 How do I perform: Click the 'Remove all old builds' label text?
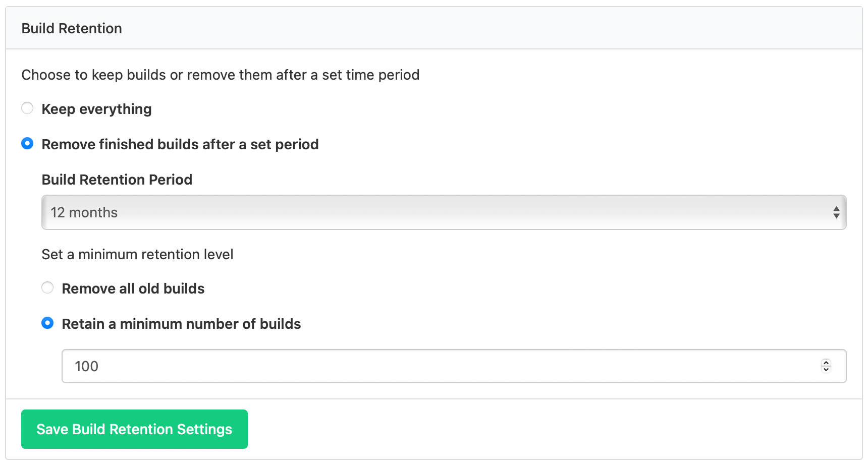click(x=133, y=288)
